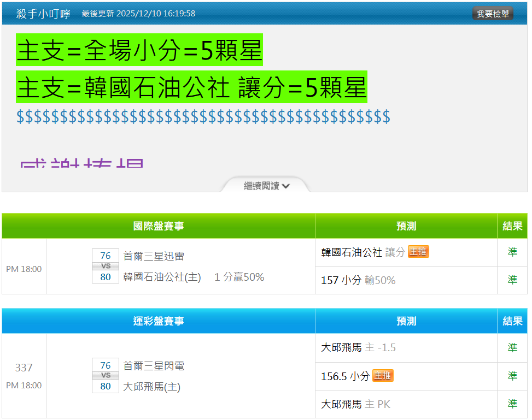This screenshot has height=420, width=532.
Task: Click the 預測 header in the 國際盤賽事 table
Action: pos(406,226)
